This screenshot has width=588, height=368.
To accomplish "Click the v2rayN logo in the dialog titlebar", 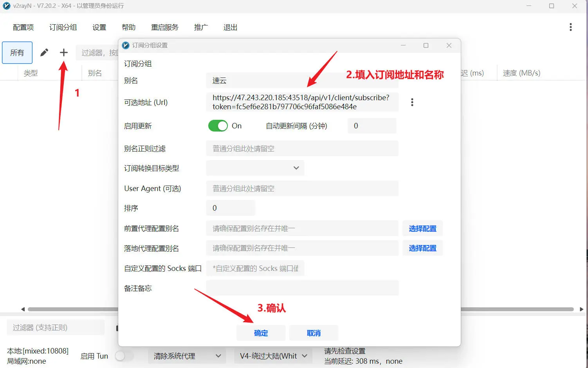I will pos(125,45).
